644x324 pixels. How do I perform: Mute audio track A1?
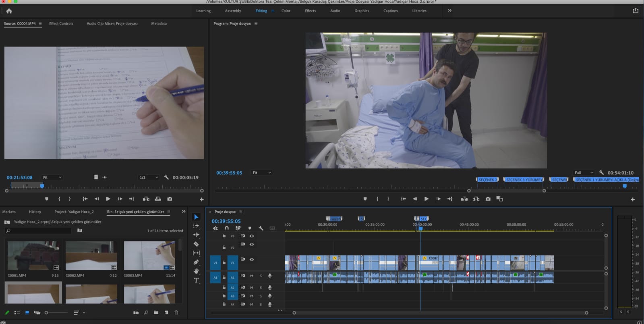click(x=252, y=276)
